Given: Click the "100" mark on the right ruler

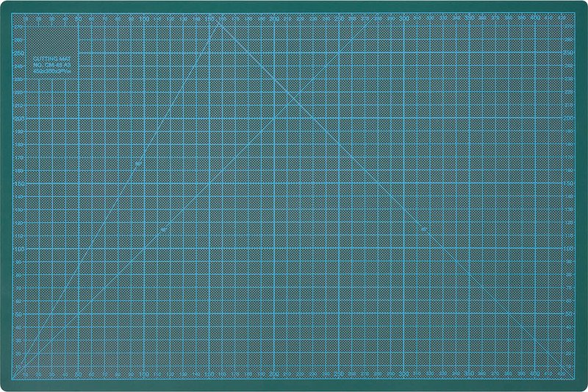Looking at the screenshot, I should (568, 249).
